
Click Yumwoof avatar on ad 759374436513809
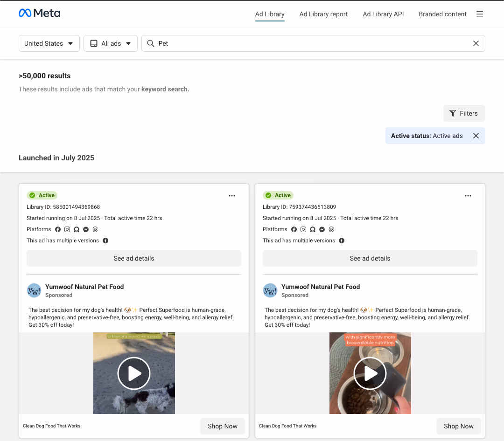point(270,290)
